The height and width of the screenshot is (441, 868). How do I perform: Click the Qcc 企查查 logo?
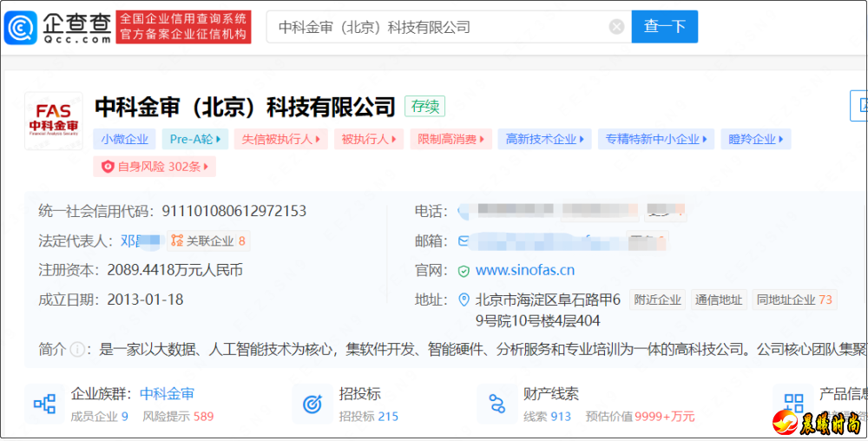tap(58, 27)
